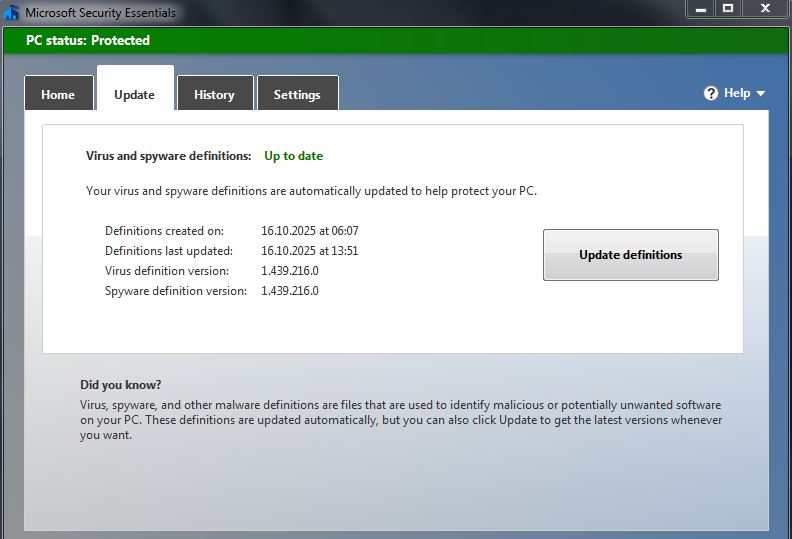The image size is (792, 539).
Task: Select the Update tab
Action: [x=134, y=95]
